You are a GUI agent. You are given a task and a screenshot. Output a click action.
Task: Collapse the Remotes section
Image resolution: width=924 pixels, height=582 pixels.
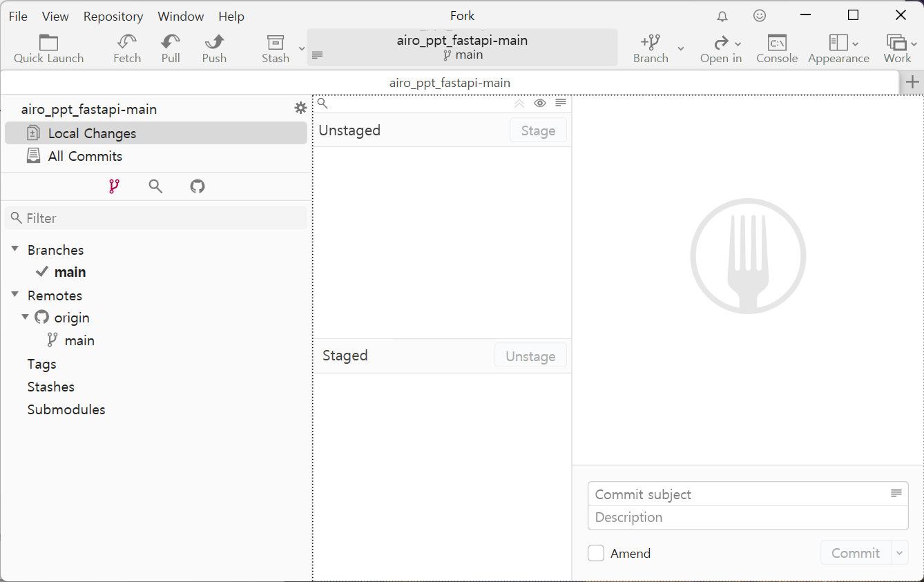[x=15, y=294]
